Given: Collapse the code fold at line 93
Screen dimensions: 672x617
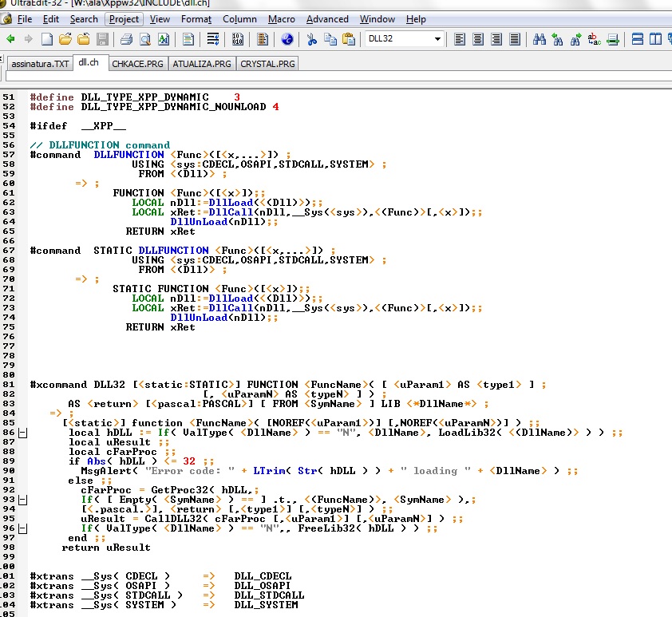Looking at the screenshot, I should point(22,500).
